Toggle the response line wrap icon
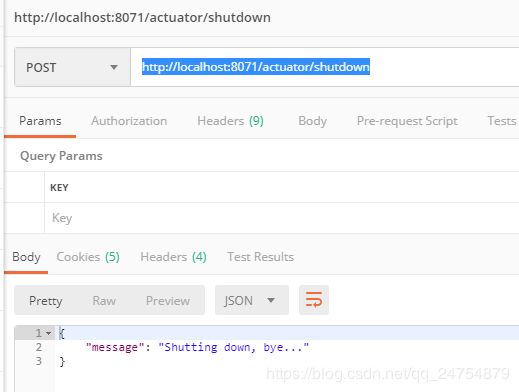The image size is (519, 392). tap(314, 300)
